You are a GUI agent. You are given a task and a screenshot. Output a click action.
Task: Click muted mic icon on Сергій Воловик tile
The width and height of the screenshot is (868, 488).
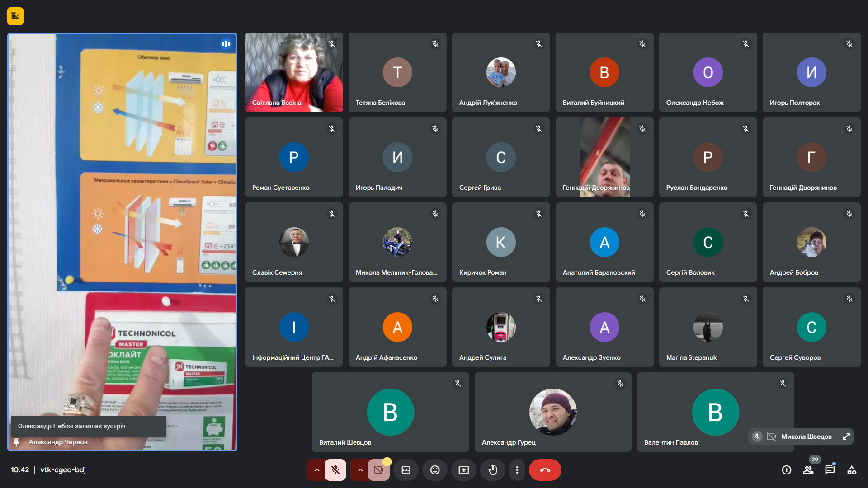pos(746,214)
